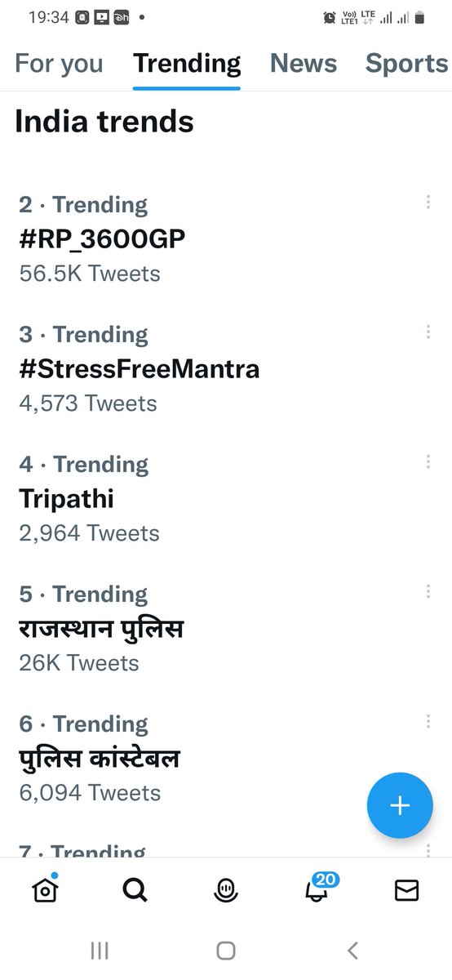Open the Home feed icon

[45, 889]
